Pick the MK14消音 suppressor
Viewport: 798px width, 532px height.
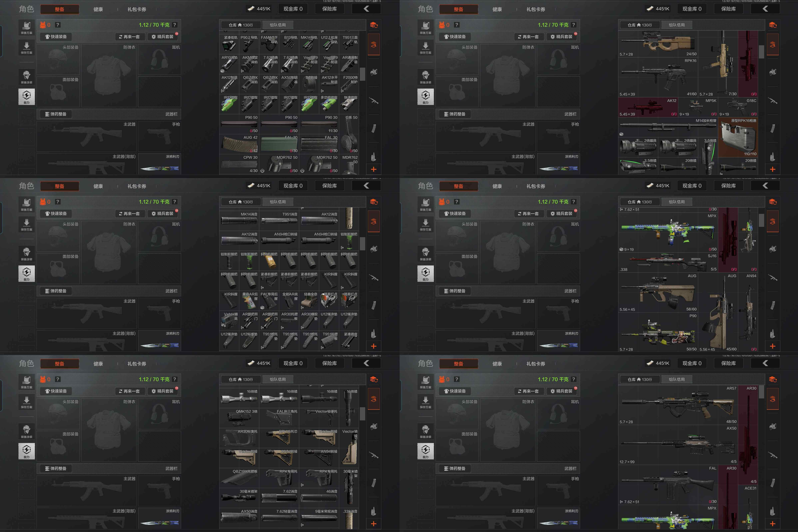click(x=239, y=221)
